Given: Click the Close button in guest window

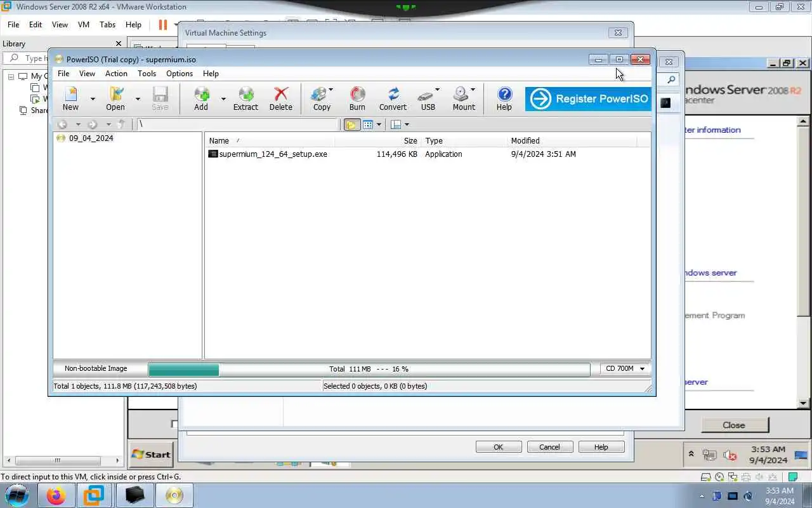Looking at the screenshot, I should tap(734, 425).
